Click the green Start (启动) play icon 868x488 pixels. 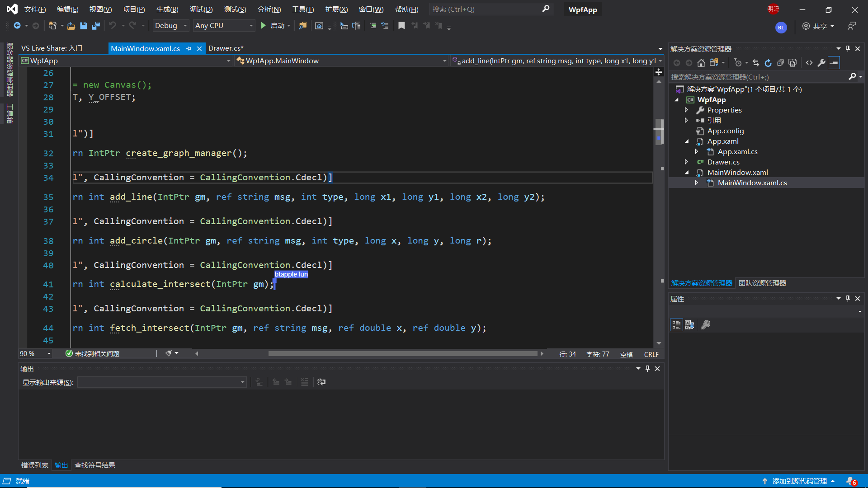coord(263,26)
